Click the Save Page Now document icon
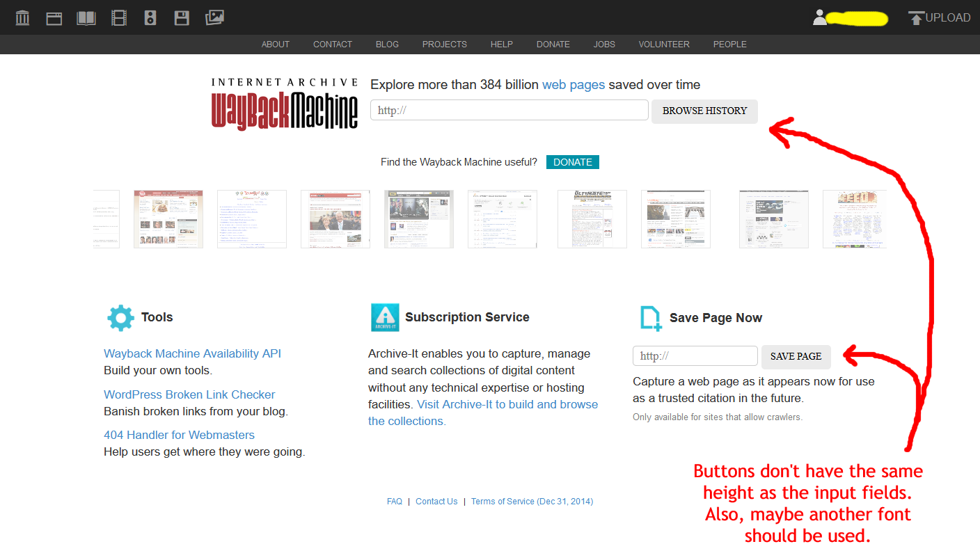 click(x=651, y=318)
